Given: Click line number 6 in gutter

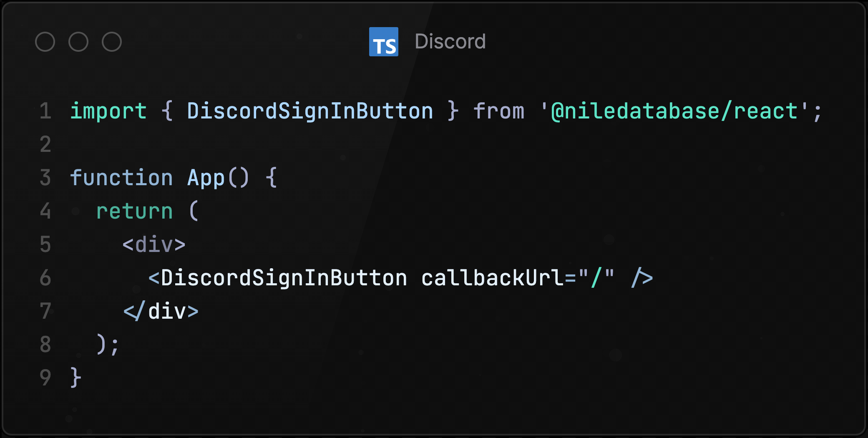Looking at the screenshot, I should [x=45, y=278].
